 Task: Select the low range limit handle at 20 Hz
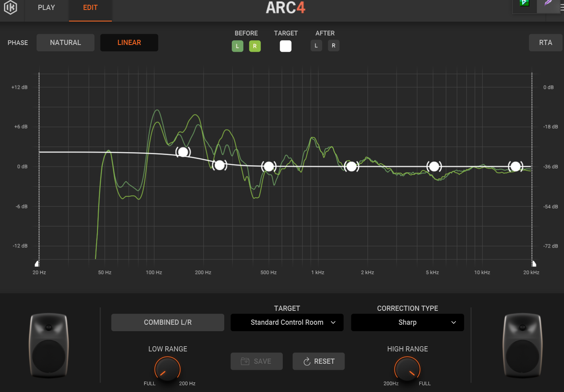pyautogui.click(x=37, y=263)
